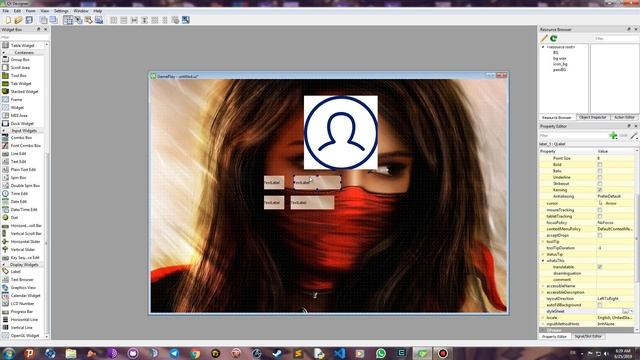640x360 pixels.
Task: Open the Form menu
Action: [x=30, y=11]
